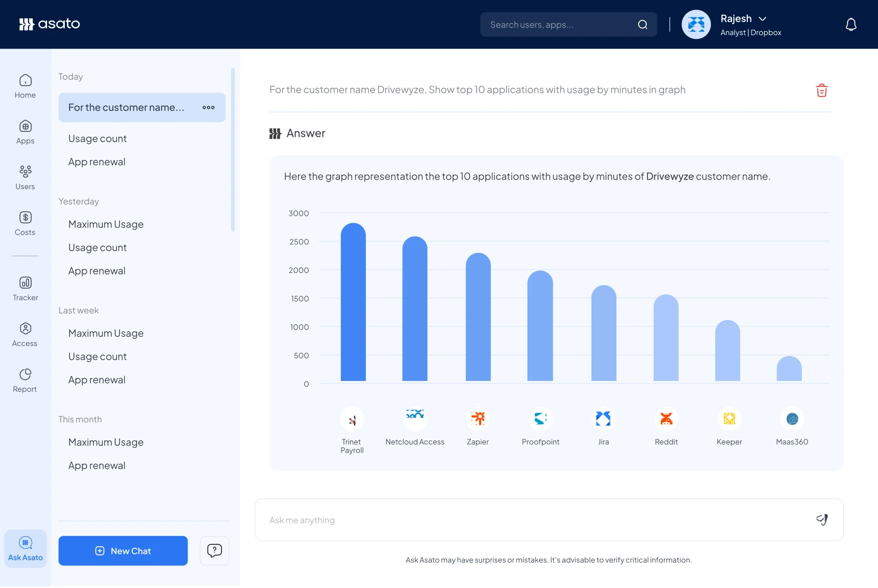Click the Maas360 bar in chart
The width and height of the screenshot is (878, 588).
[x=789, y=369]
